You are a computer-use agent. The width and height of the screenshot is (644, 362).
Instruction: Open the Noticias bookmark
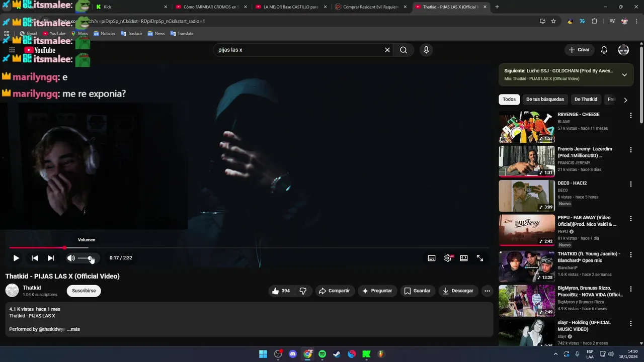click(104, 34)
